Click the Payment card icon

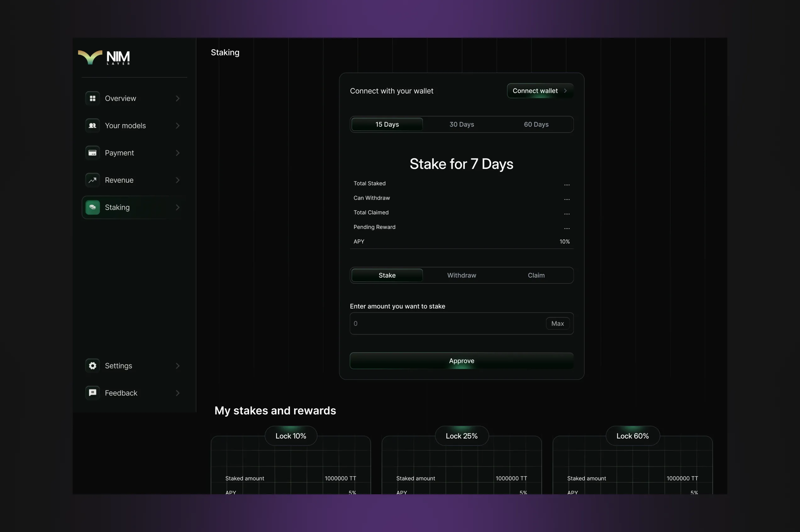[x=92, y=153]
